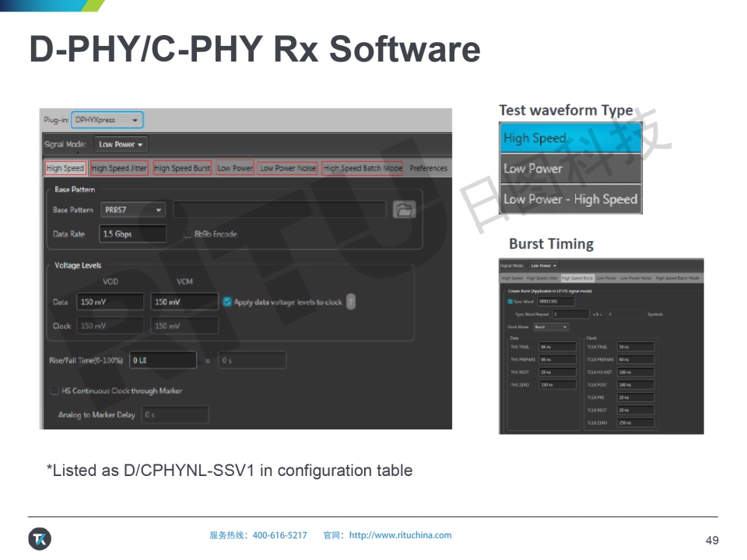Switch to the red-outlined High Speed Jitter tab
This screenshot has width=747, height=560.
[x=119, y=168]
